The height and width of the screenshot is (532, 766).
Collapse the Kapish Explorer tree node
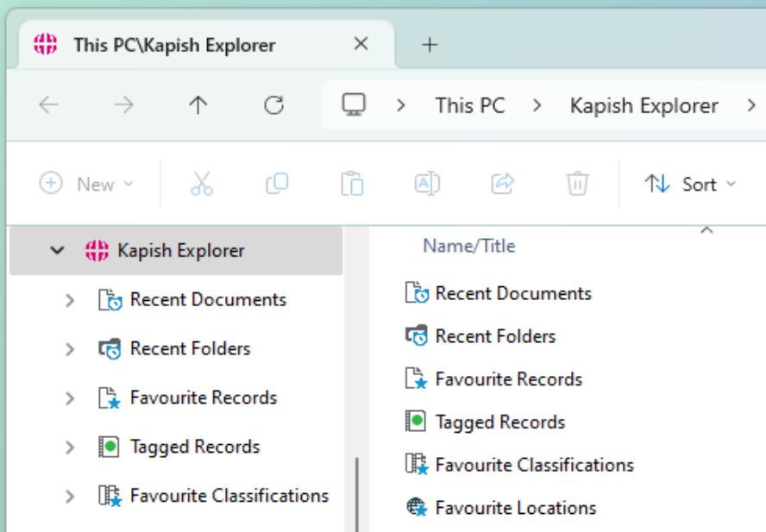(57, 251)
